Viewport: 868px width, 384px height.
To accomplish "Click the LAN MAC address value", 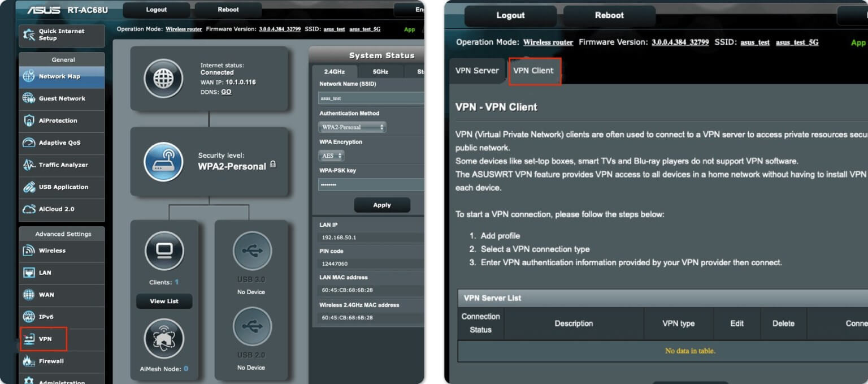I will tap(347, 291).
